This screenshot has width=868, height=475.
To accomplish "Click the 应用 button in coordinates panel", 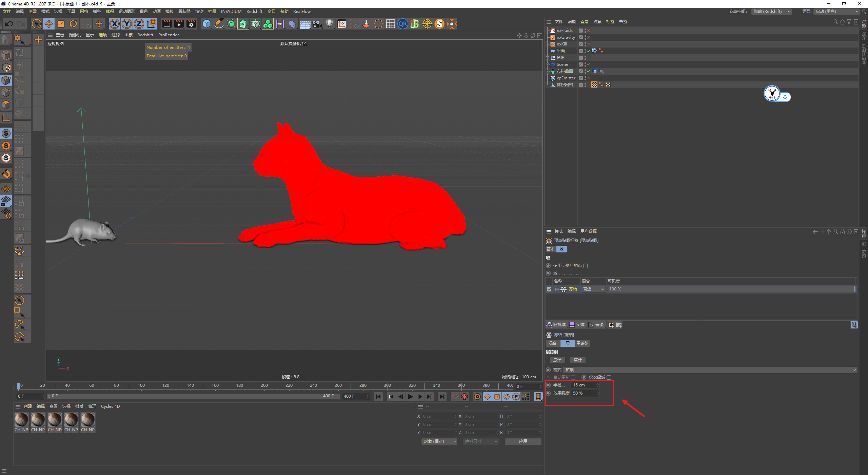I will [x=523, y=441].
